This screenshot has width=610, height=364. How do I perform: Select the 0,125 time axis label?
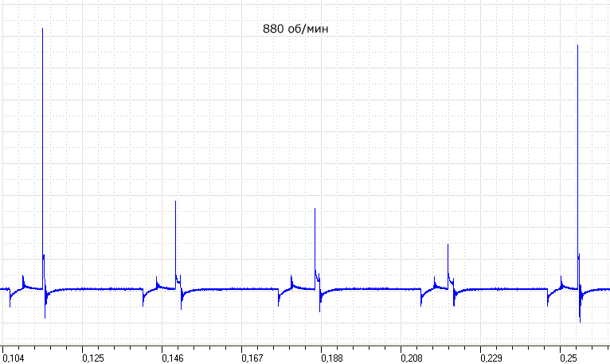coord(93,358)
